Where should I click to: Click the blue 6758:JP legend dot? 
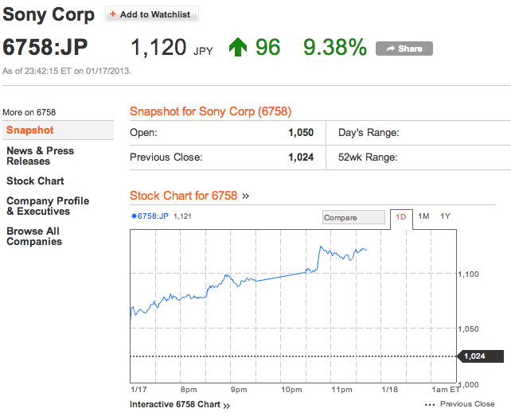[x=134, y=216]
